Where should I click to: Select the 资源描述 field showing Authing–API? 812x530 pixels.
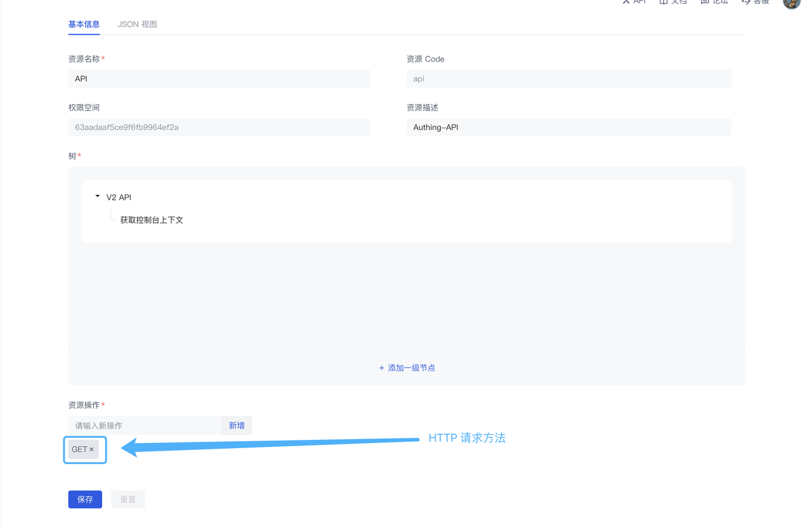tap(568, 127)
